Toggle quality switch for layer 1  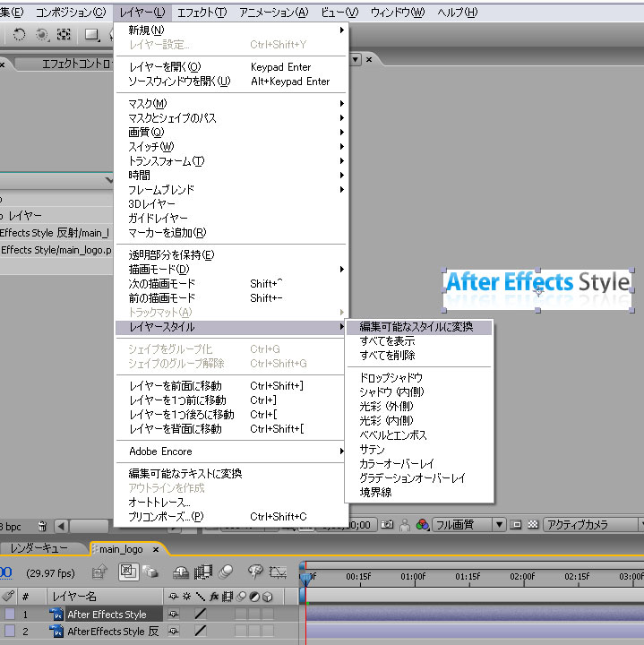201,614
